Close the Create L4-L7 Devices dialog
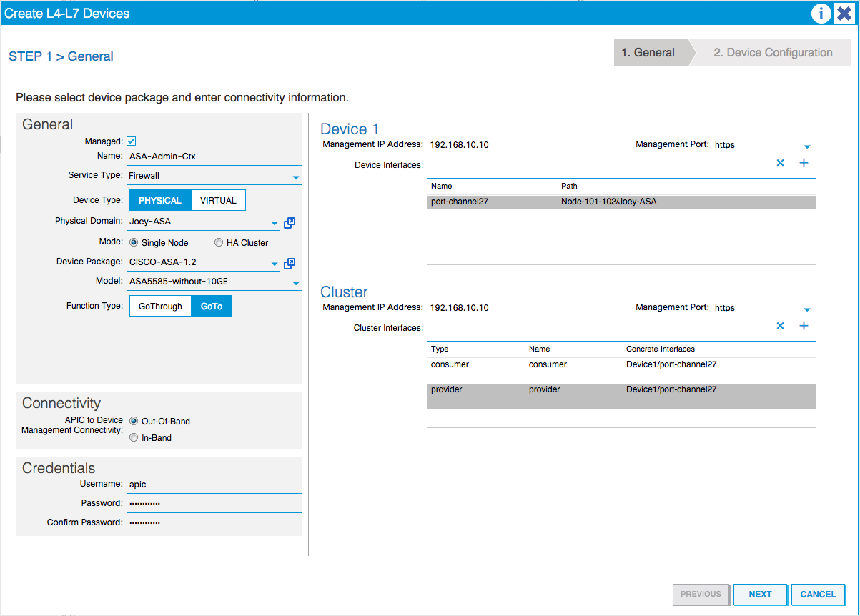Image resolution: width=860 pixels, height=616 pixels. click(844, 14)
